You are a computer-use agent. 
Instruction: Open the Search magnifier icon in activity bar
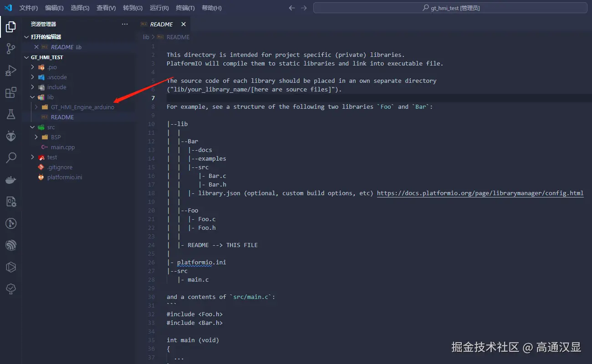pyautogui.click(x=11, y=158)
